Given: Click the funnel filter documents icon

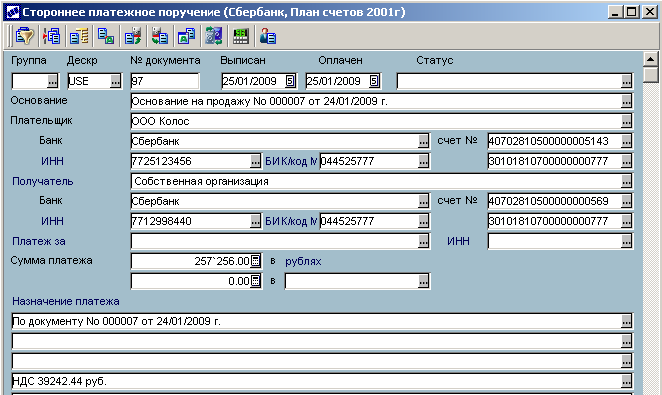Looking at the screenshot, I should 24,36.
